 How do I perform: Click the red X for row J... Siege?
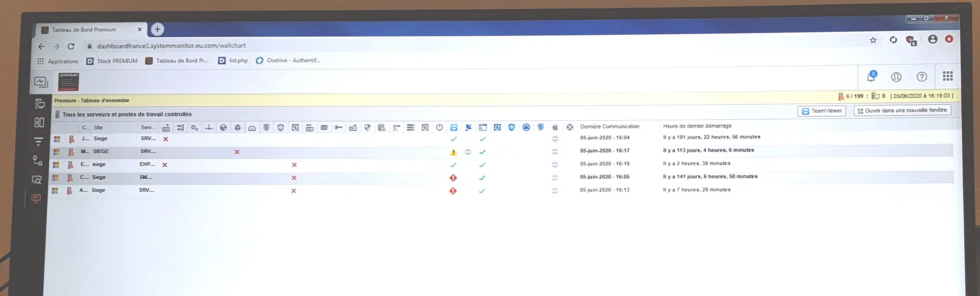pos(166,139)
